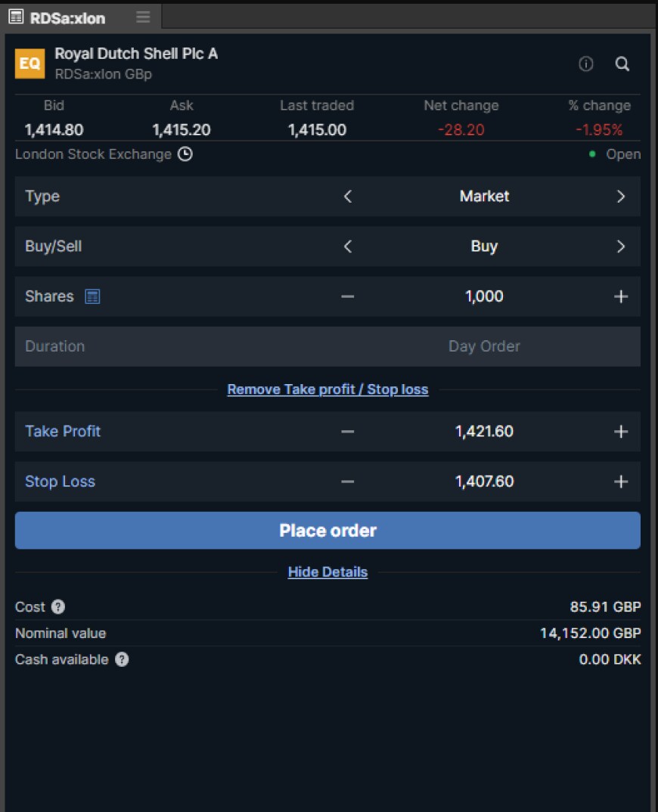Switch order Type to previous option

(x=348, y=197)
